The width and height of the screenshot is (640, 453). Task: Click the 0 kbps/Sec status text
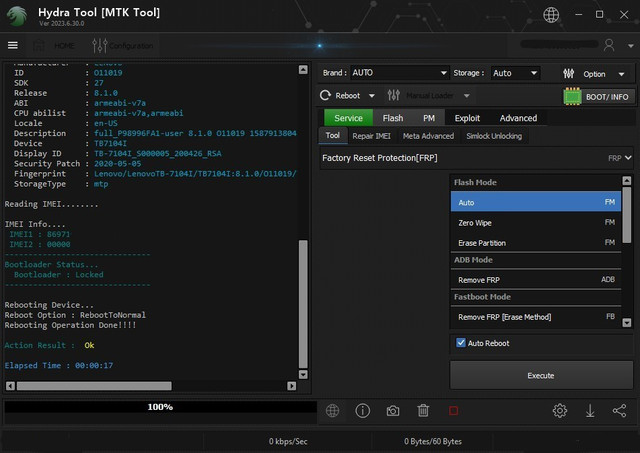point(288,441)
